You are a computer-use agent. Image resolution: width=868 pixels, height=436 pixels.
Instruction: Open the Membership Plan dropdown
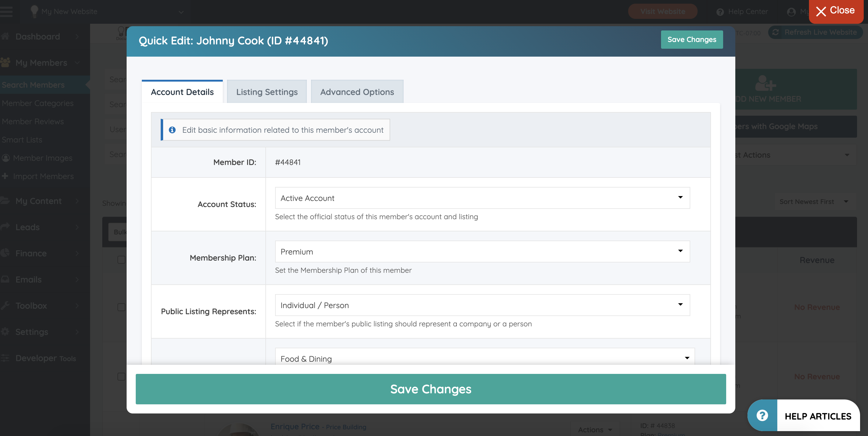[482, 251]
